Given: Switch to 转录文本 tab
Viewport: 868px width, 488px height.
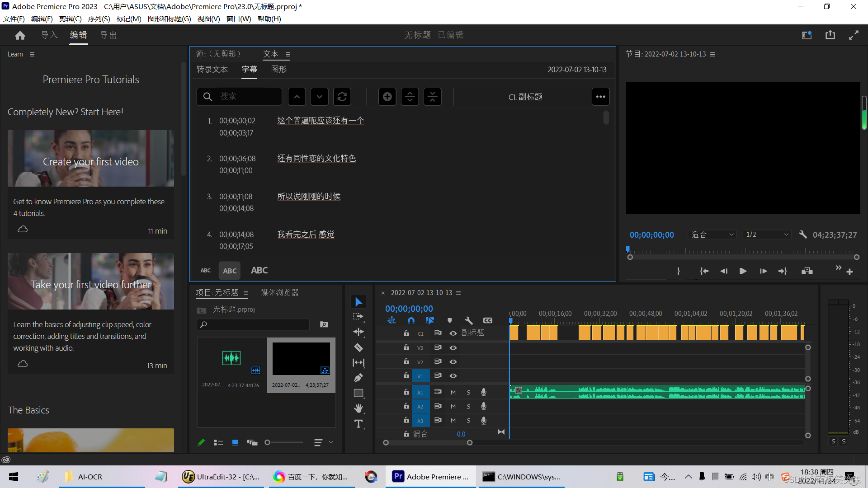Looking at the screenshot, I should (212, 70).
